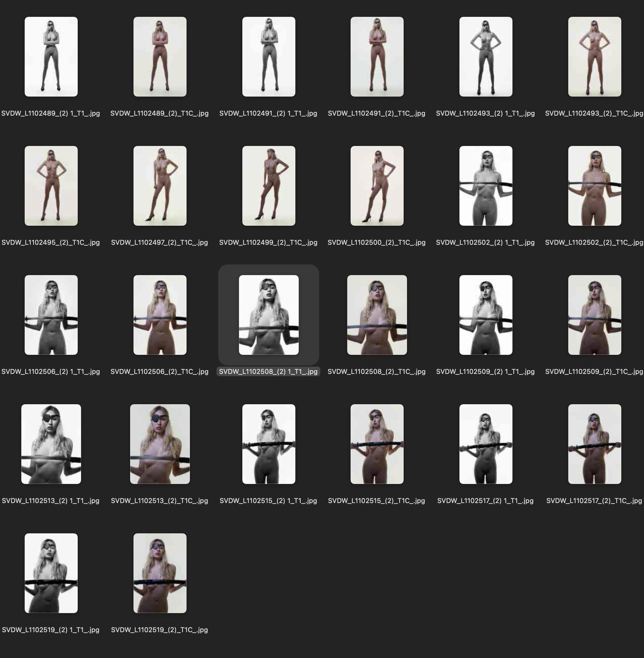644x658 pixels.
Task: Select thumbnail SVDW_L1102508_(2)_T1C_.jpg
Action: [377, 315]
